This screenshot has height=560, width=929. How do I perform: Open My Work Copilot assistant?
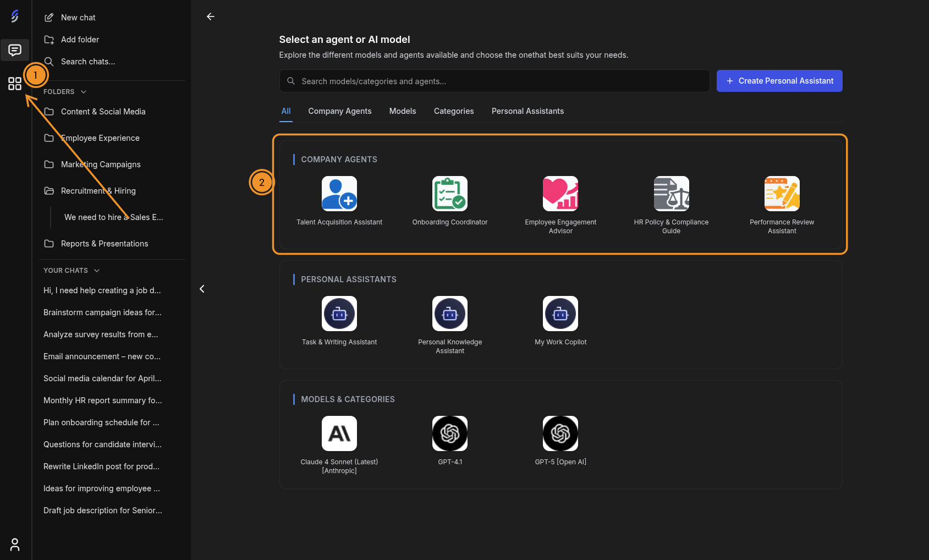[x=560, y=314]
